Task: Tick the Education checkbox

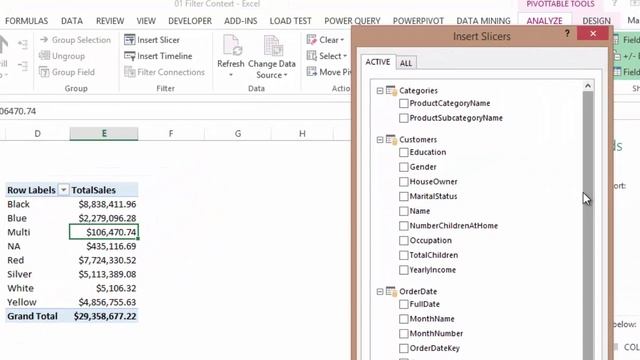Action: pos(404,152)
